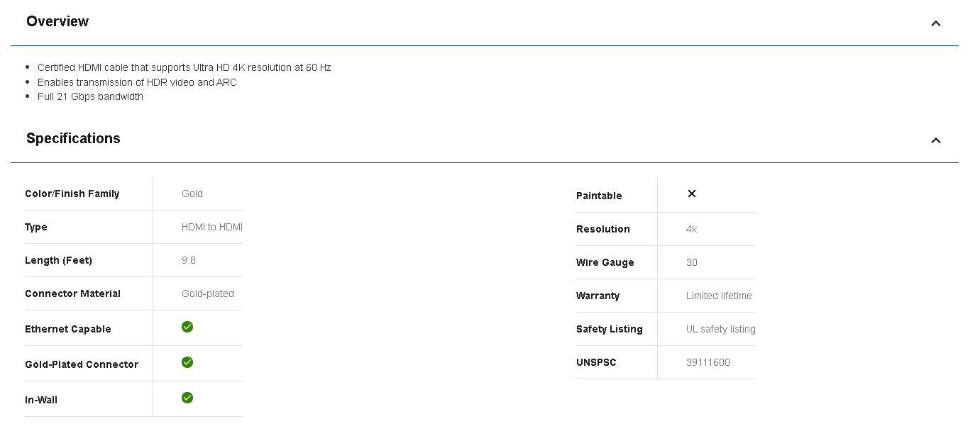980x431 pixels.
Task: Click the Limited lifetime warranty value
Action: [719, 296]
